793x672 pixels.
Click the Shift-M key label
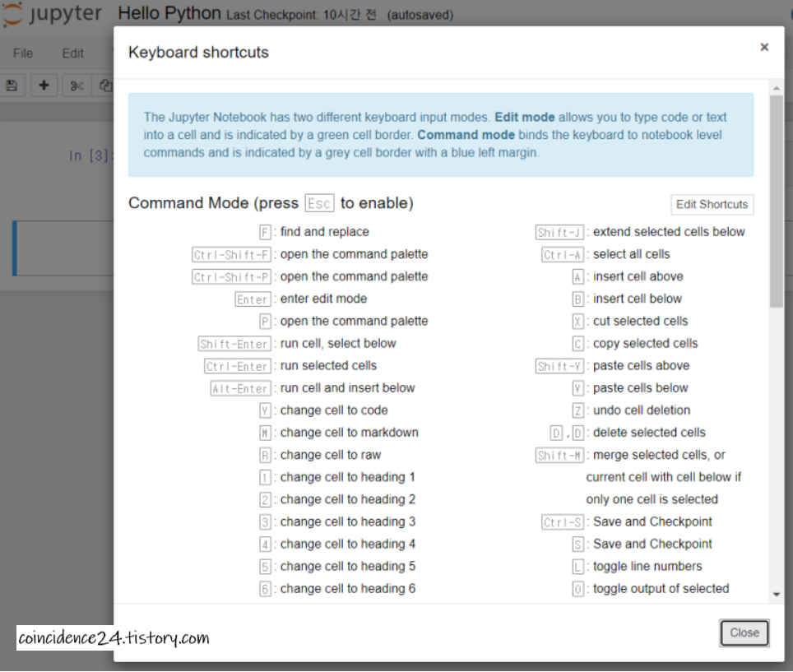pyautogui.click(x=560, y=455)
